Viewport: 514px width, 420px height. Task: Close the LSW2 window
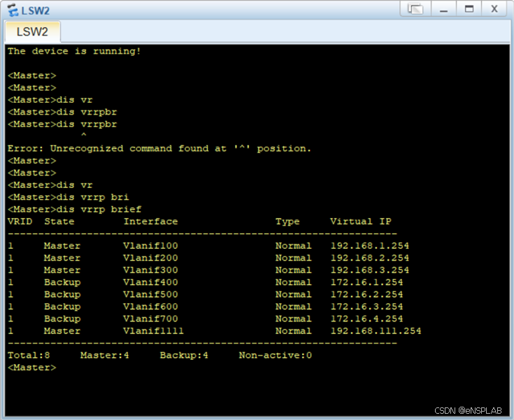click(x=494, y=8)
